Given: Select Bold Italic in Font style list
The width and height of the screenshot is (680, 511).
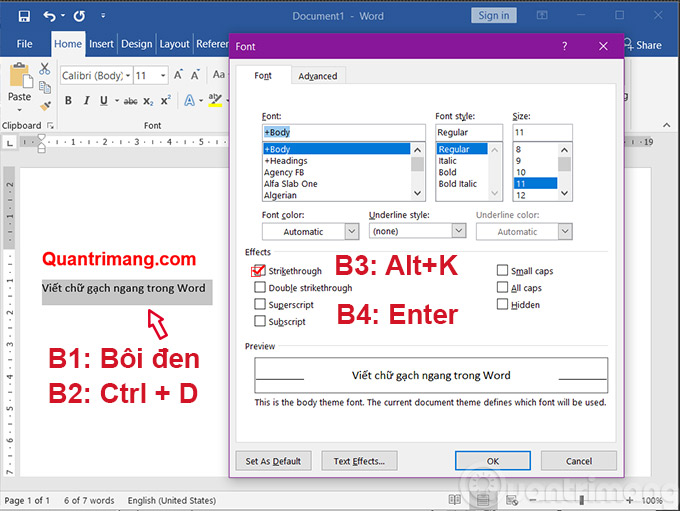Looking at the screenshot, I should 458,183.
